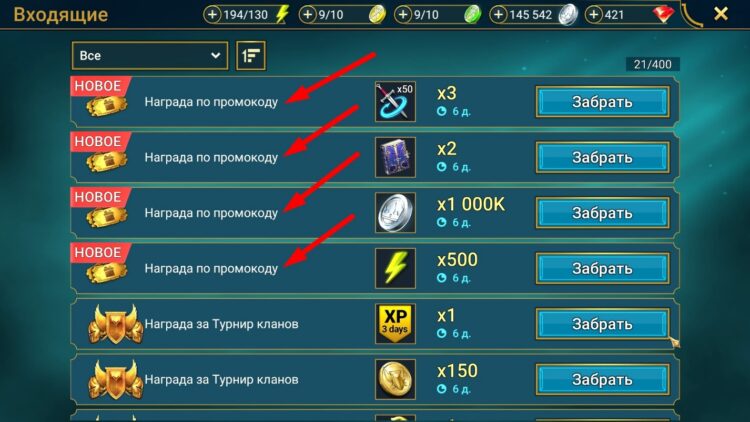Close the inbox with the X

(721, 14)
